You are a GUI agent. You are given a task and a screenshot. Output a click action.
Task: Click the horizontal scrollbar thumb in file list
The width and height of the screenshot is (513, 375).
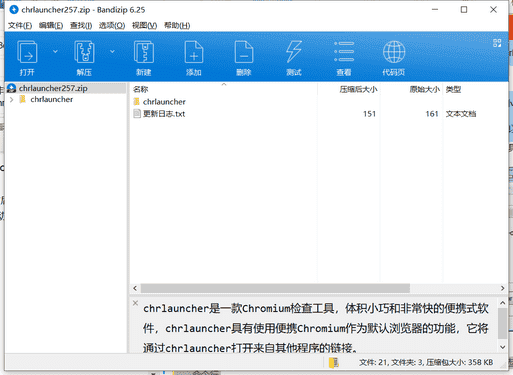275,288
